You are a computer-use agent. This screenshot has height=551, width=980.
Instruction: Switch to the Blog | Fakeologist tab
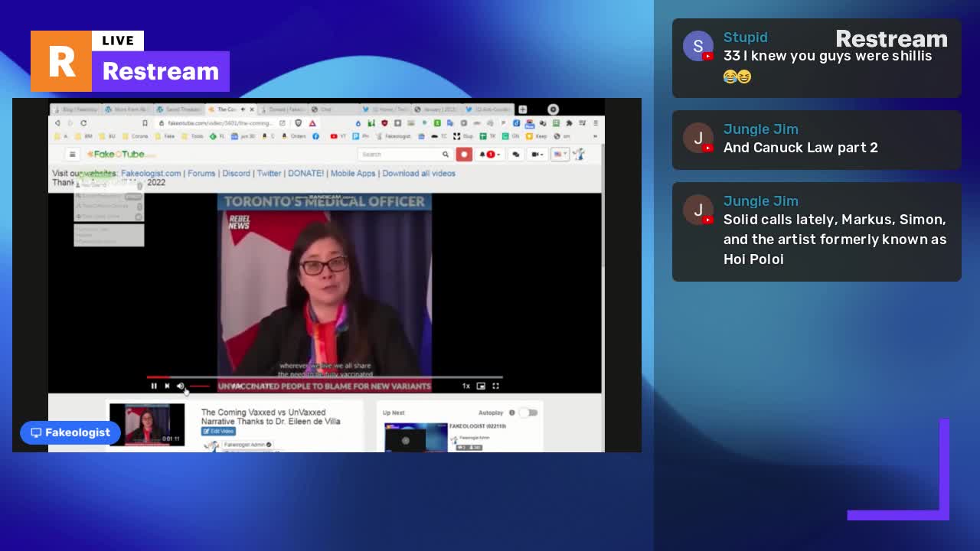coord(77,109)
